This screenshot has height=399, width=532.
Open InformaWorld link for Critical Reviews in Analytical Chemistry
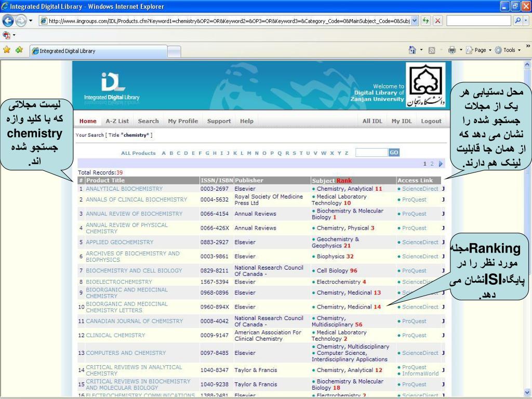click(420, 374)
